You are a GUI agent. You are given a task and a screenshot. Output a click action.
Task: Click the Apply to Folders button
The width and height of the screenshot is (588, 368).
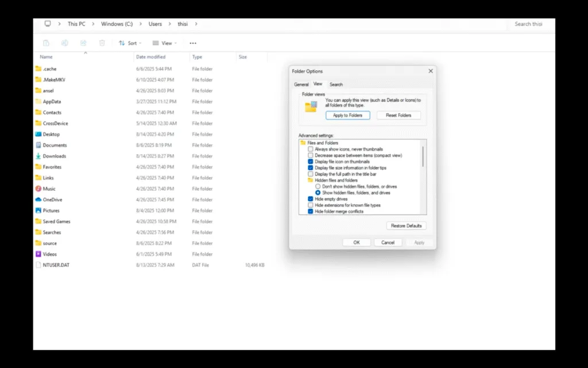(x=347, y=115)
